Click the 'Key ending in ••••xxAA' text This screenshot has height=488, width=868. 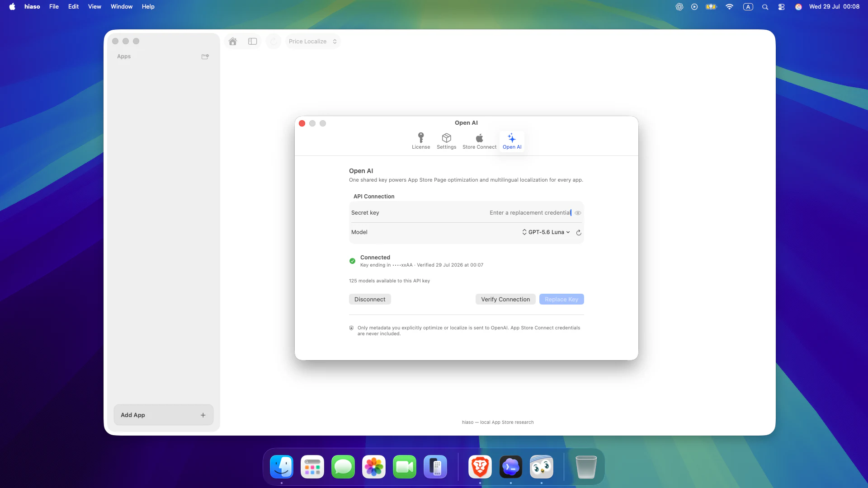click(387, 265)
